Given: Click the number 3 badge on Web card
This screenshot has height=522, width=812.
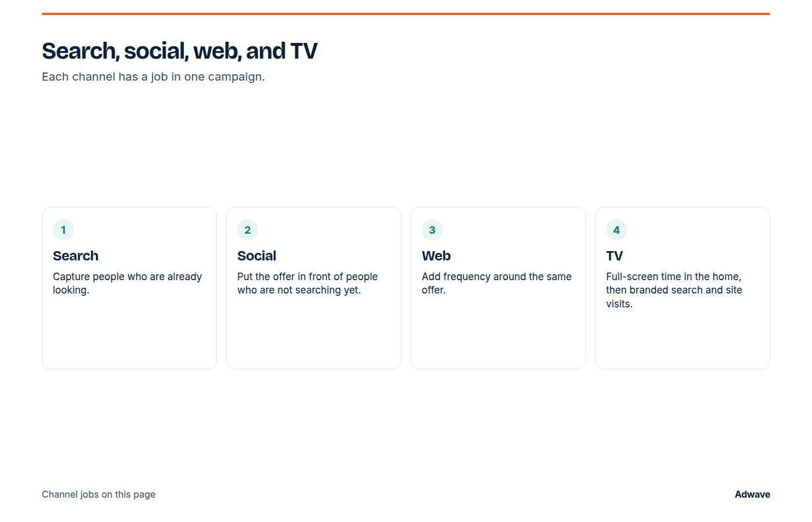Looking at the screenshot, I should [x=432, y=230].
